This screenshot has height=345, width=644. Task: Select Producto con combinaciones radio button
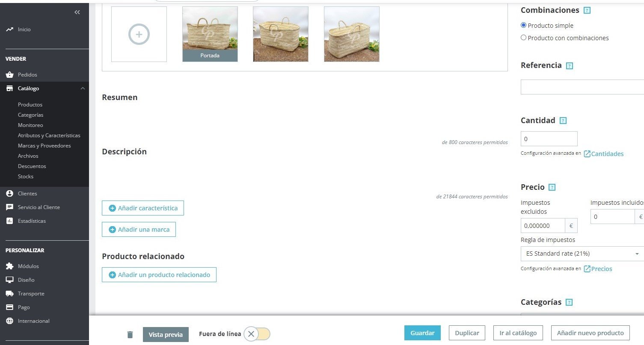523,38
